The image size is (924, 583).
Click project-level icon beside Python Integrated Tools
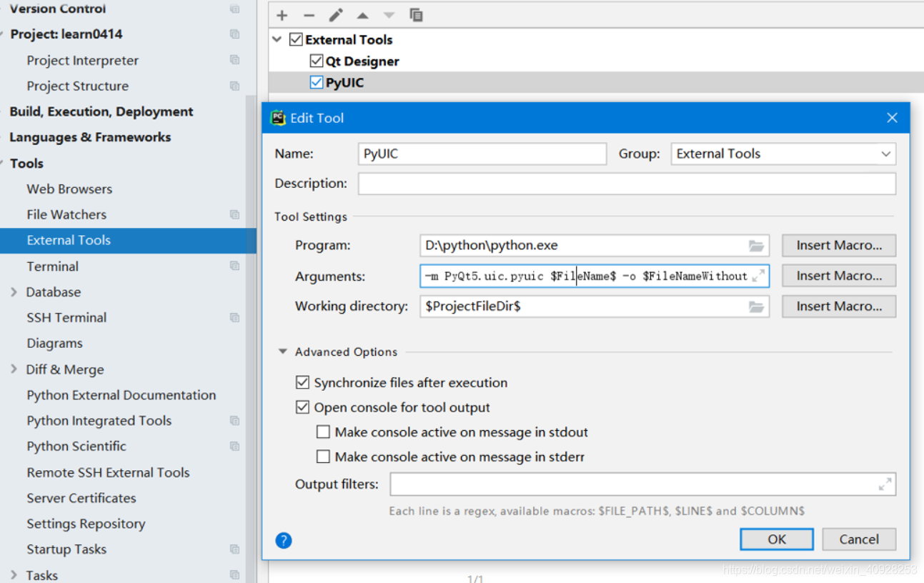[x=234, y=421]
